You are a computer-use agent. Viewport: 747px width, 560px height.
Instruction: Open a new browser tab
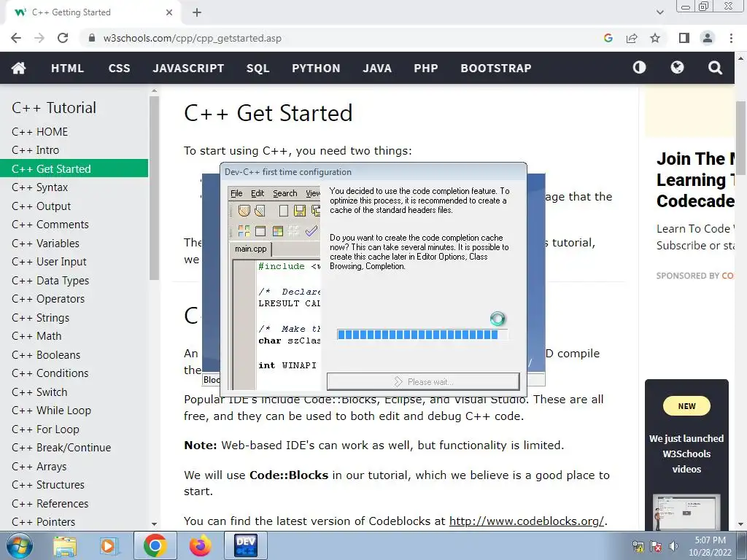(x=197, y=12)
